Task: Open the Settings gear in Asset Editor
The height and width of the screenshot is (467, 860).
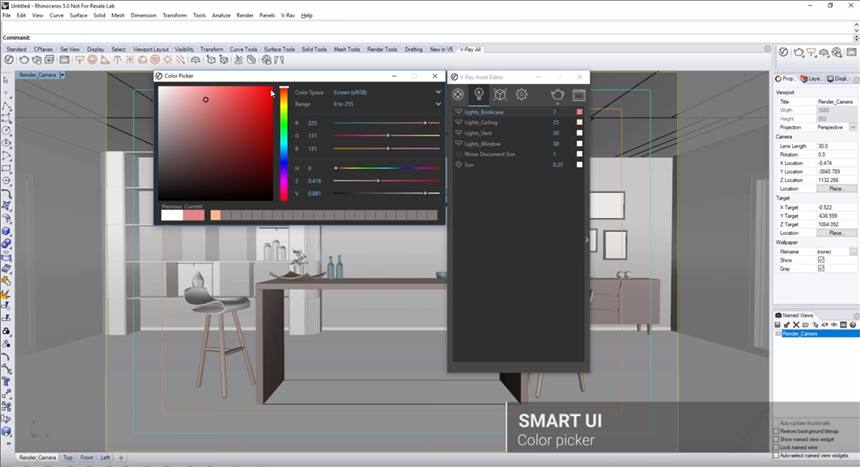Action: [521, 94]
